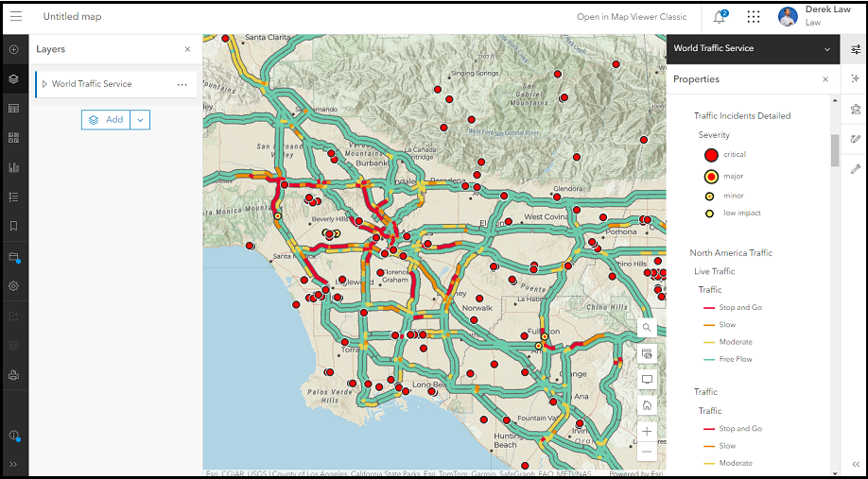The width and height of the screenshot is (868, 479).
Task: Open the Charts panel icon
Action: tap(14, 167)
